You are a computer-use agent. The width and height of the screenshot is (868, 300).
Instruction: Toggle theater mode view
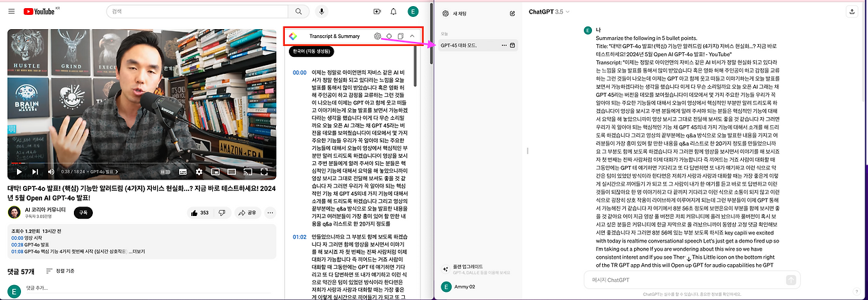[231, 172]
